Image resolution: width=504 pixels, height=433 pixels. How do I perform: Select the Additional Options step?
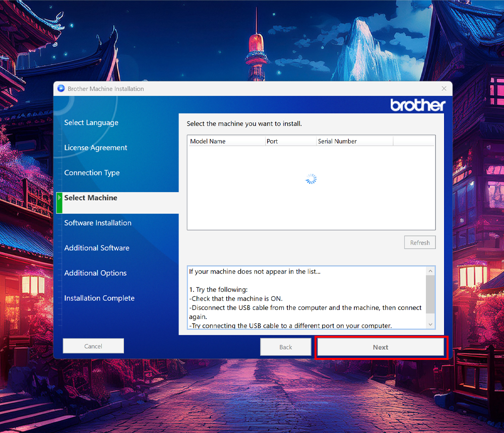pyautogui.click(x=95, y=273)
